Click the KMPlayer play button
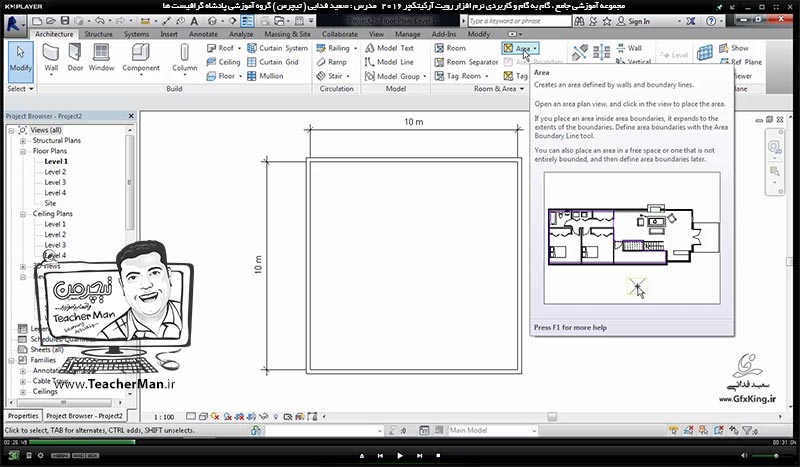 (x=399, y=455)
